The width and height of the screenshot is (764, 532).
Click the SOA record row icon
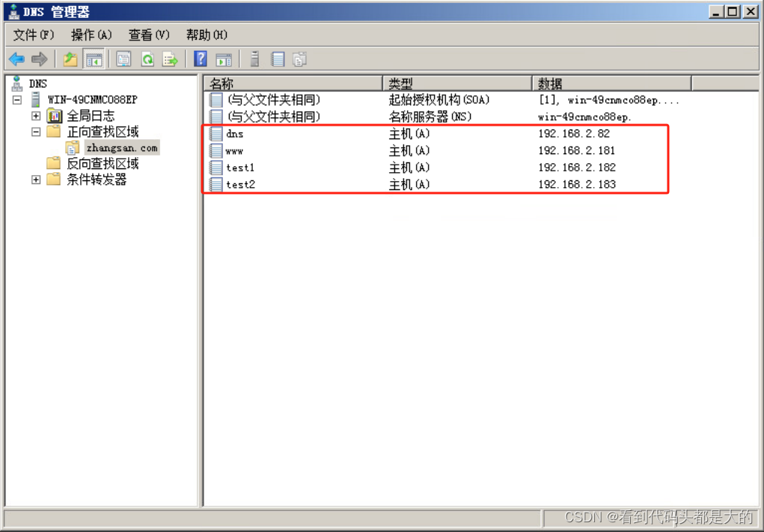(x=216, y=100)
